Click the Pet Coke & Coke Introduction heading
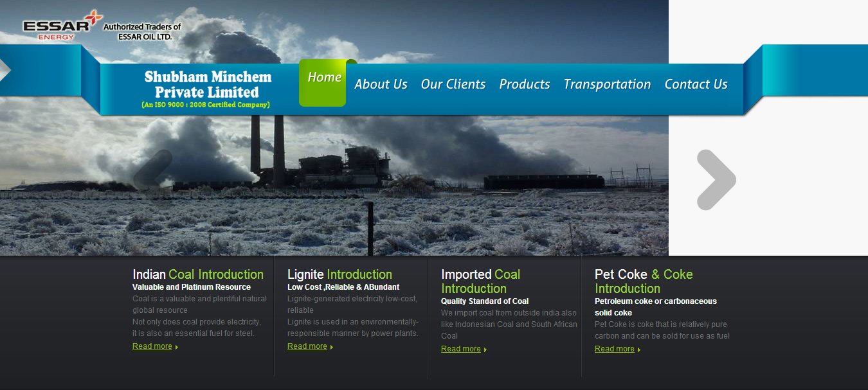The width and height of the screenshot is (868, 390). (644, 281)
